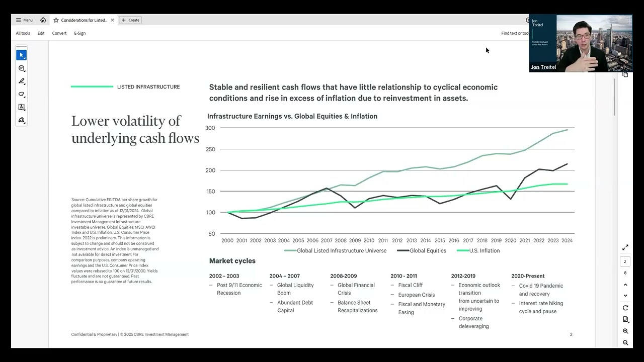This screenshot has height=362, width=644.
Task: Click the Find text or tools field
Action: pos(515,33)
